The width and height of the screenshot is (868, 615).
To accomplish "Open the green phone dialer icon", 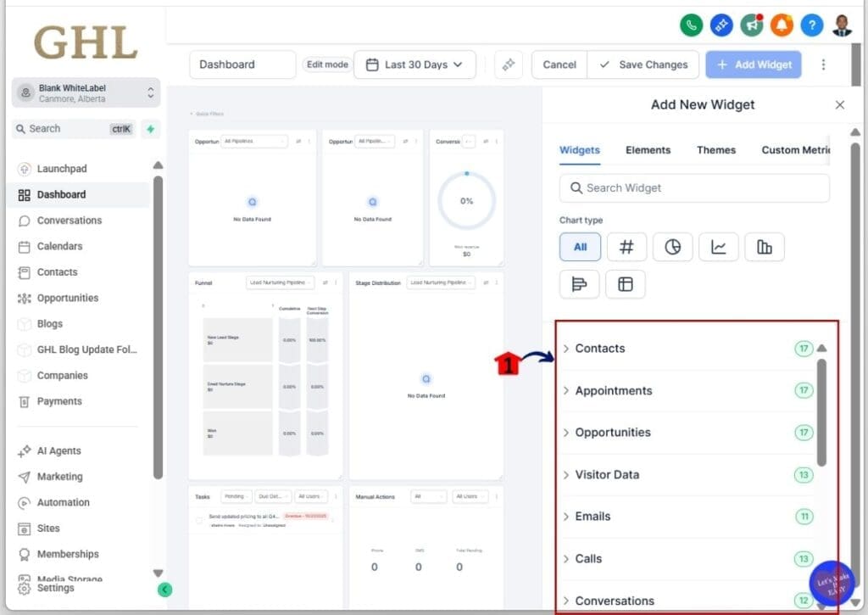I will click(691, 25).
